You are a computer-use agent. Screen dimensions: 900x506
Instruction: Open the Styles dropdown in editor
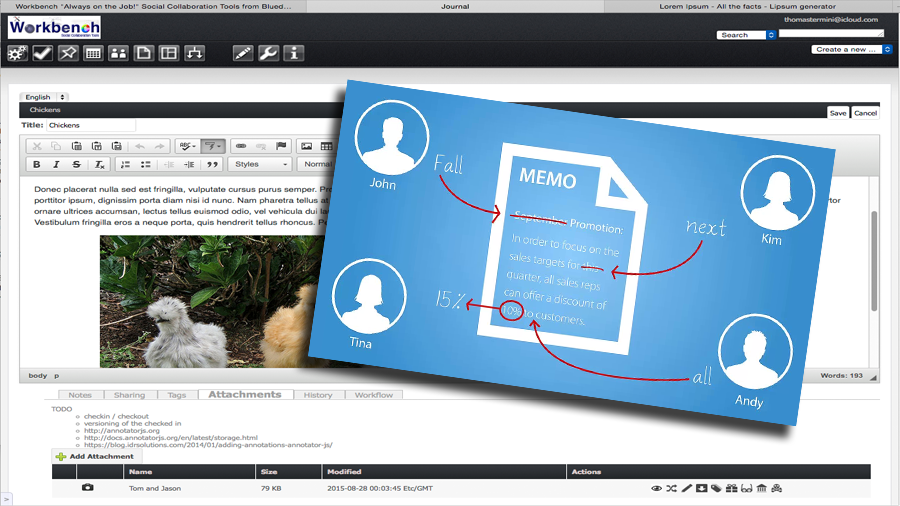point(261,164)
